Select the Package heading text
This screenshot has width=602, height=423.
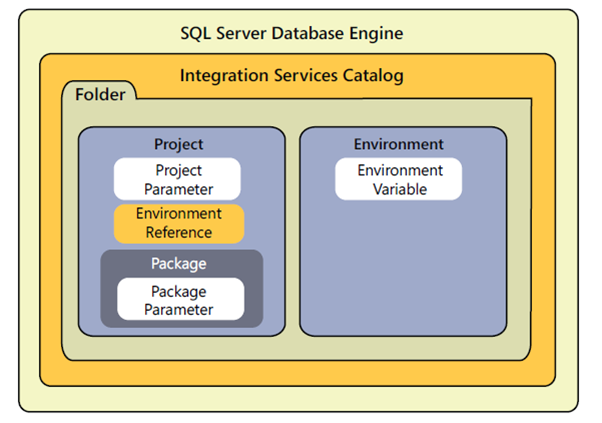179,264
